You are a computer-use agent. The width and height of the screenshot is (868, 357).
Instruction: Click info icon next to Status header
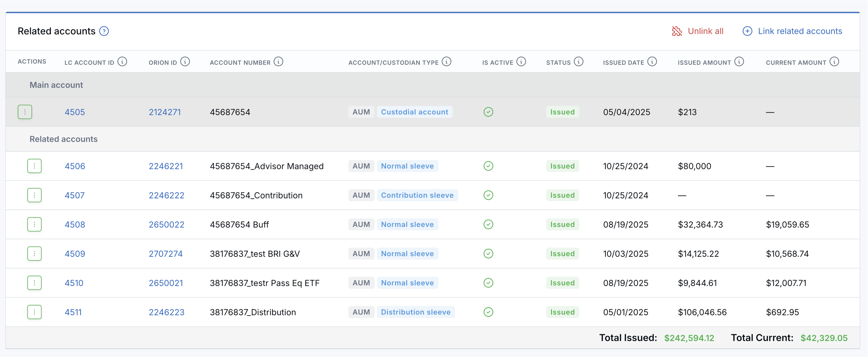579,62
